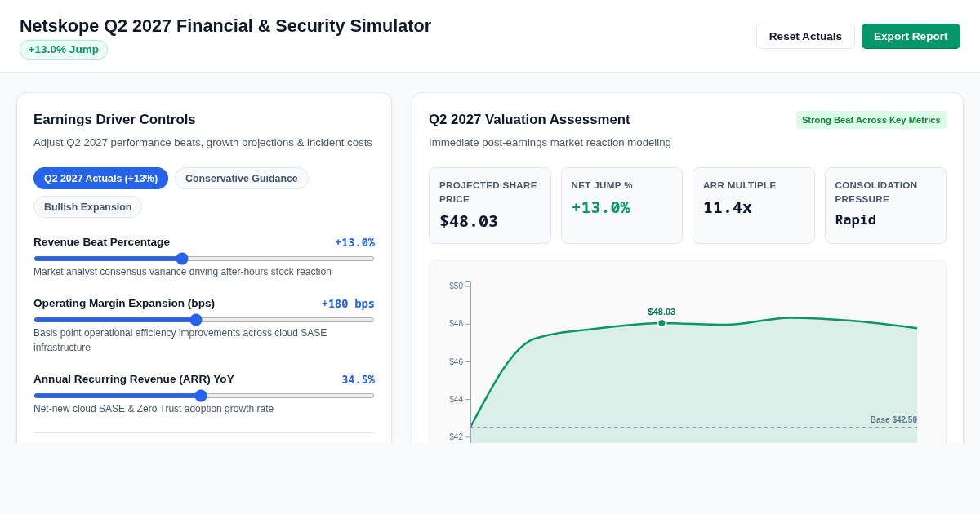Export the report
This screenshot has height=514, width=980.
[911, 36]
